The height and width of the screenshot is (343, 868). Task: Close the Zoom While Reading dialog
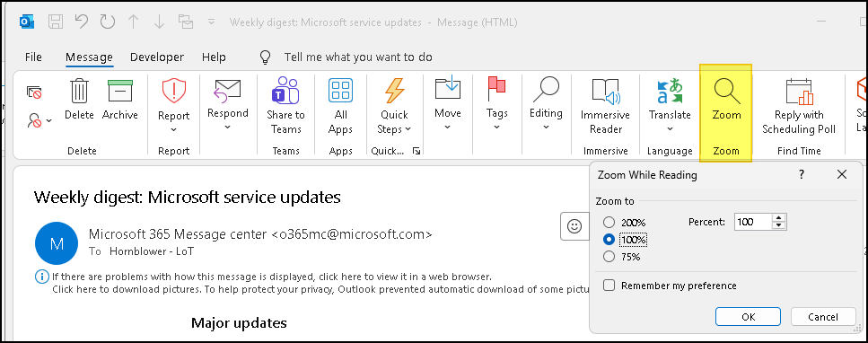tap(842, 174)
